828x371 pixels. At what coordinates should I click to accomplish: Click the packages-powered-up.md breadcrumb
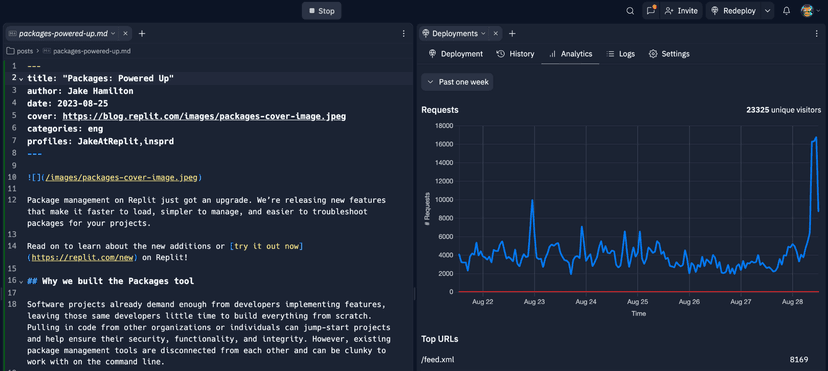87,51
